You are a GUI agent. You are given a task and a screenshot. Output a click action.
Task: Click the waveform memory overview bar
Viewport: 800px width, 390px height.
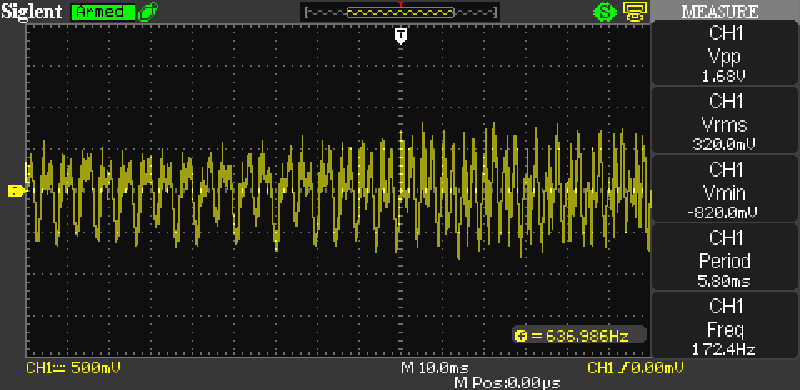[400, 12]
